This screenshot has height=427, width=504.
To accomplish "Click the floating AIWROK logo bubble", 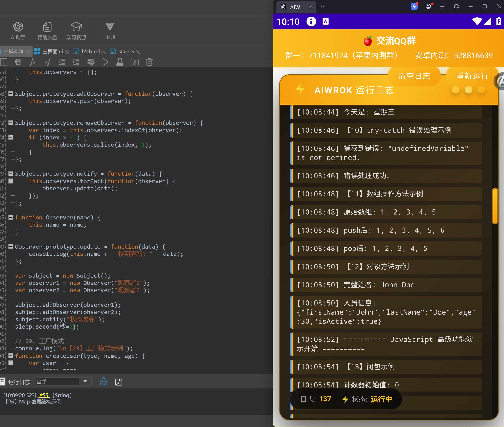I will pos(499,82).
